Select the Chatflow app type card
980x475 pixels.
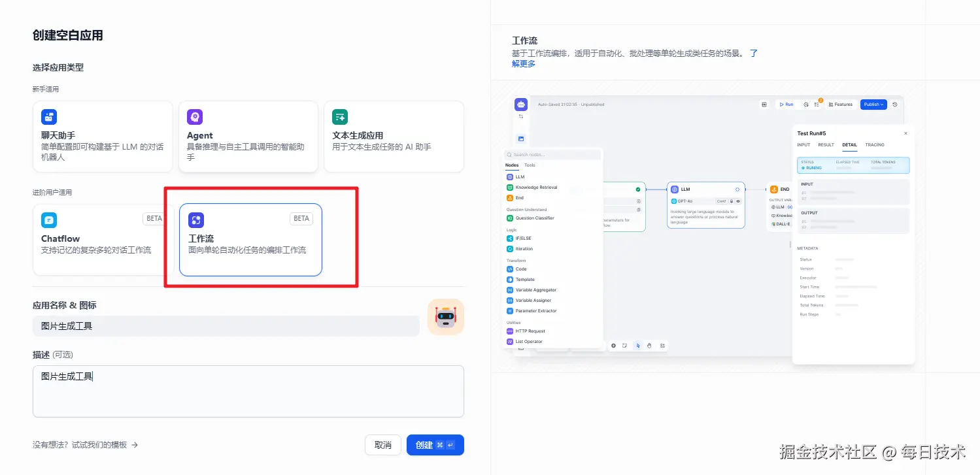103,240
